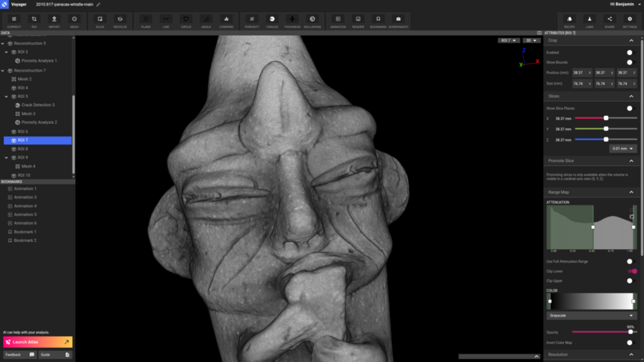
Task: Collapse the Slices section
Action: pyautogui.click(x=631, y=97)
